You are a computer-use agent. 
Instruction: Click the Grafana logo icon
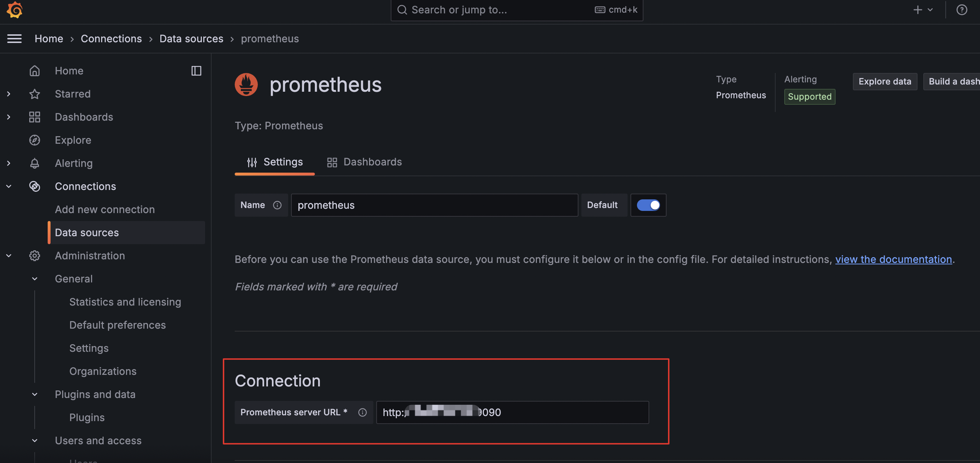(15, 10)
